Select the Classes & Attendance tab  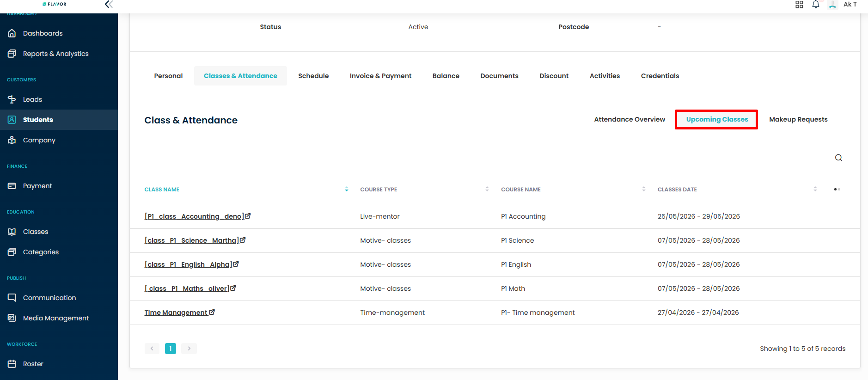click(x=240, y=76)
